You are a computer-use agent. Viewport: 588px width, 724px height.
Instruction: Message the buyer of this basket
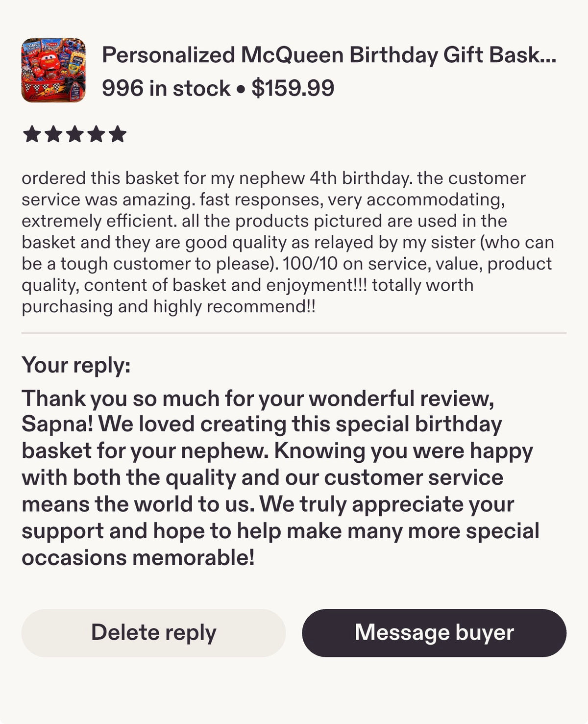tap(434, 633)
